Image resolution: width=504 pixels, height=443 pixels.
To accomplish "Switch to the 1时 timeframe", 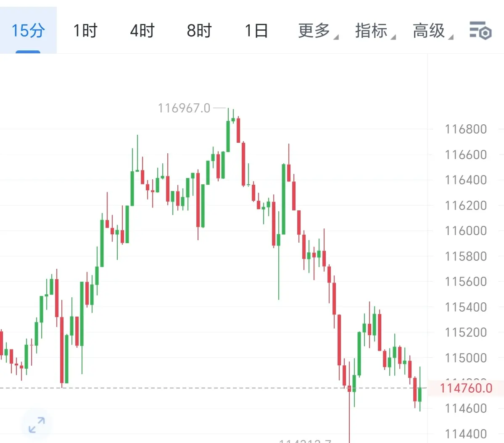I will [x=85, y=31].
